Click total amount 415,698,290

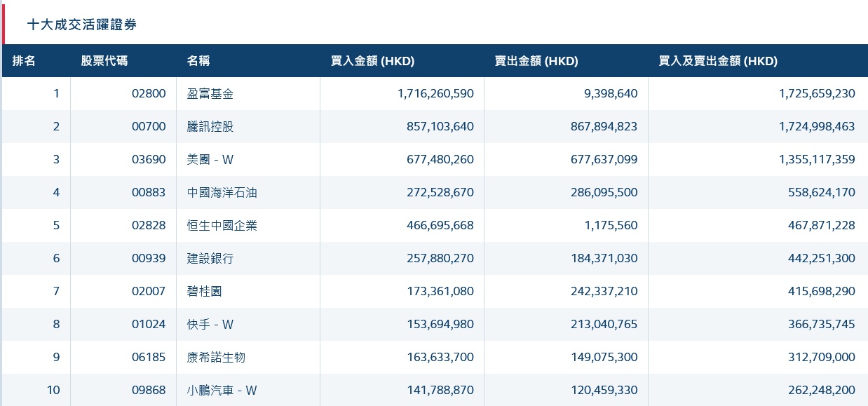822,291
